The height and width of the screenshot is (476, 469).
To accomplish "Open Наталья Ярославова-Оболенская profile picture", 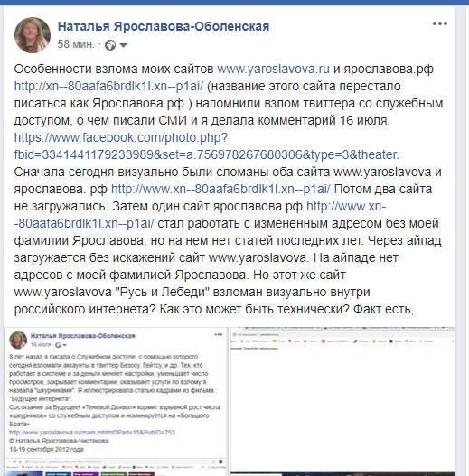I will pos(33,35).
